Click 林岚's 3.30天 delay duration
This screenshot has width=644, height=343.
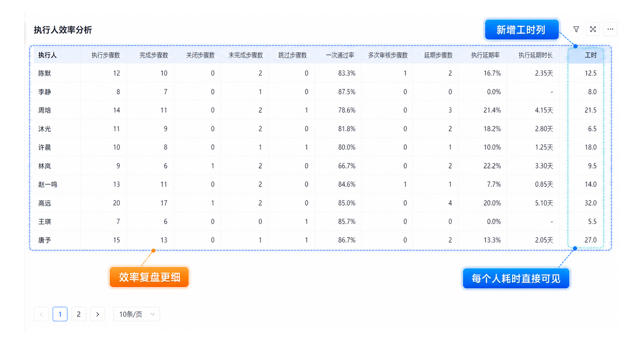click(x=544, y=166)
